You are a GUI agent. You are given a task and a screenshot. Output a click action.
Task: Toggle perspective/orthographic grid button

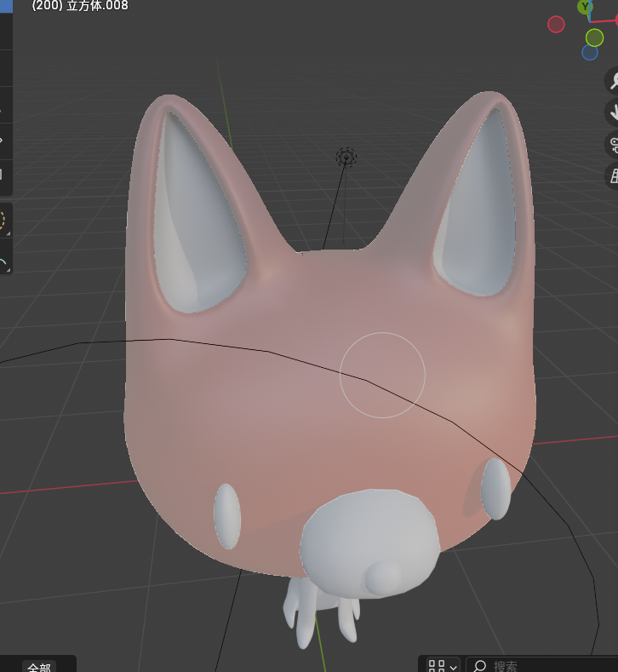point(611,176)
